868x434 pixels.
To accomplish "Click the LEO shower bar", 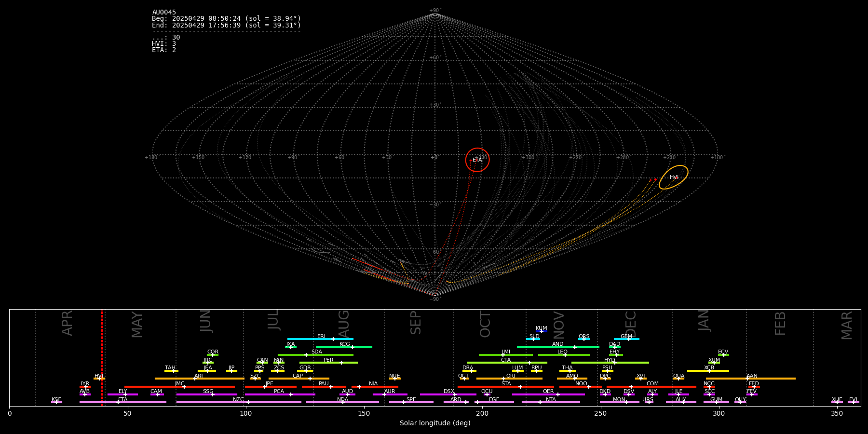I will click(x=564, y=355).
